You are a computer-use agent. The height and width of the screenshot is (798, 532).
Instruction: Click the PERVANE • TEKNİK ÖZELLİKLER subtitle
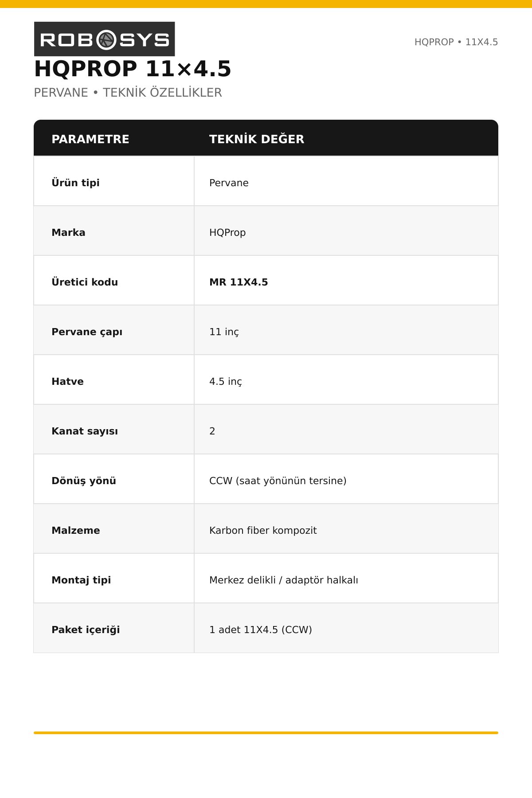[x=128, y=93]
